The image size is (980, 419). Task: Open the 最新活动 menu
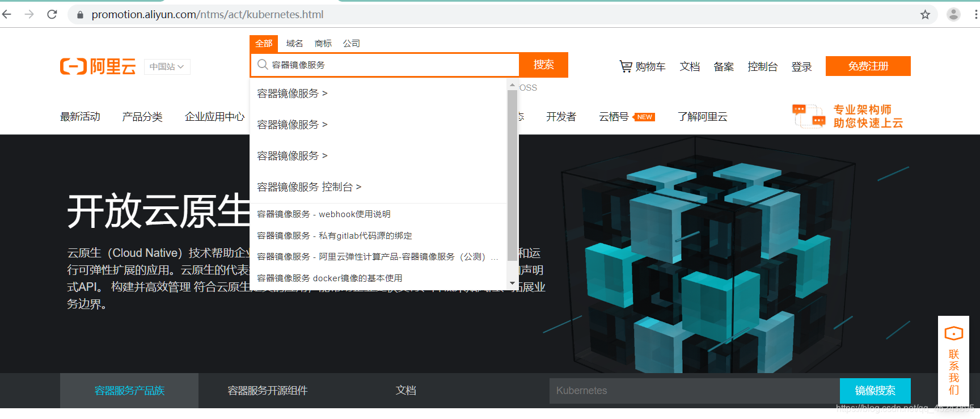pyautogui.click(x=80, y=116)
